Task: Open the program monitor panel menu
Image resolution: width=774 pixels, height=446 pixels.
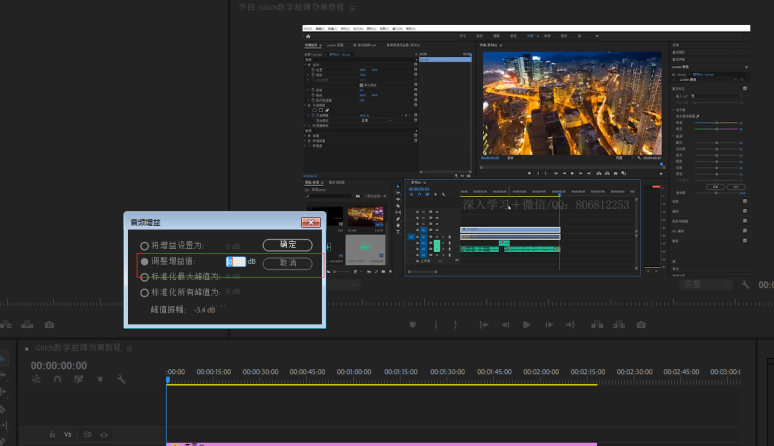Action: [x=352, y=7]
